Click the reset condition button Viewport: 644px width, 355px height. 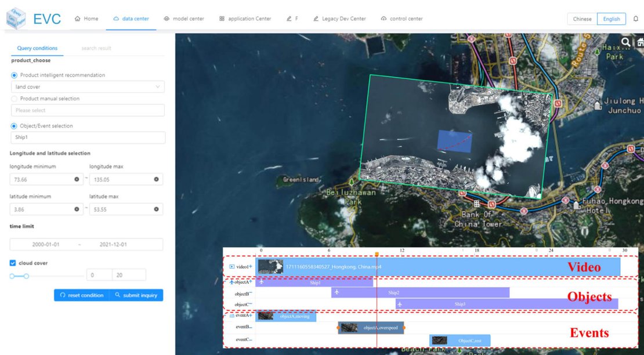click(81, 295)
